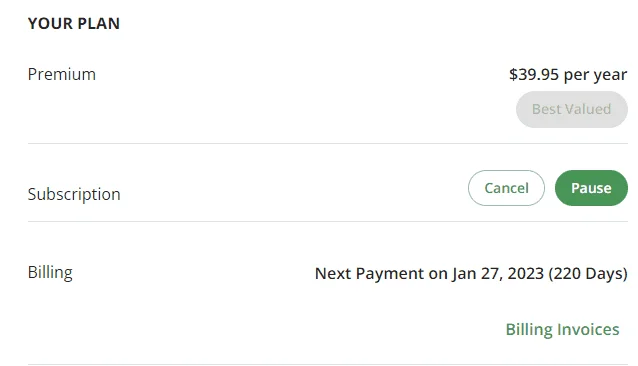Click the Best Valued badge
This screenshot has width=638, height=366.
(x=572, y=109)
